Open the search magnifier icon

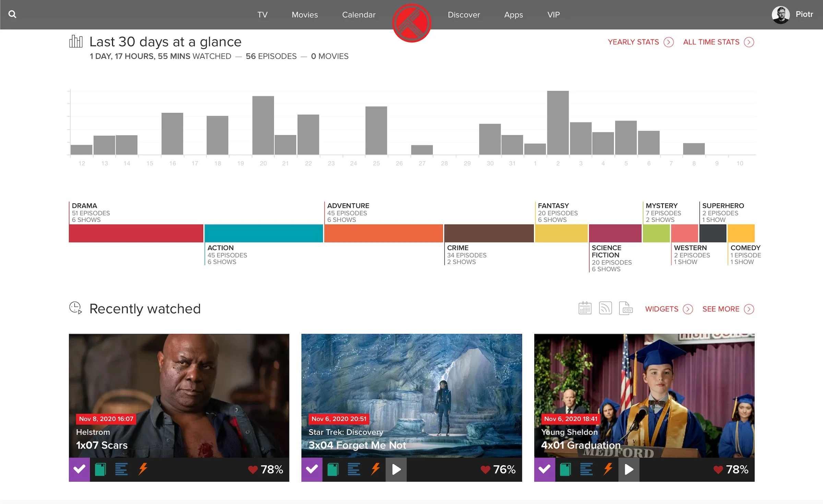click(x=12, y=14)
